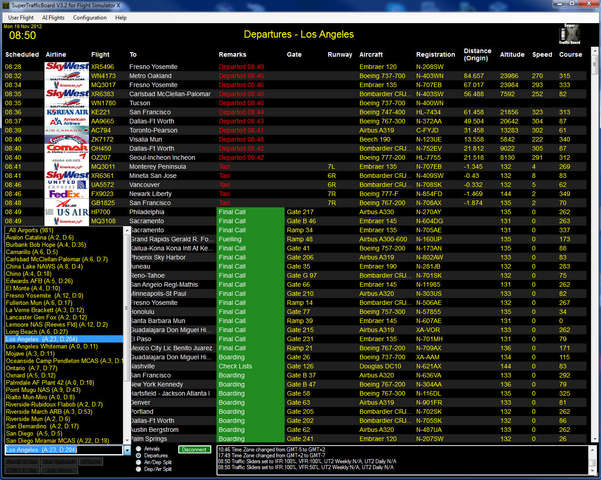Image resolution: width=601 pixels, height=480 pixels.
Task: Click registration XA-VOR
Action: (428, 330)
